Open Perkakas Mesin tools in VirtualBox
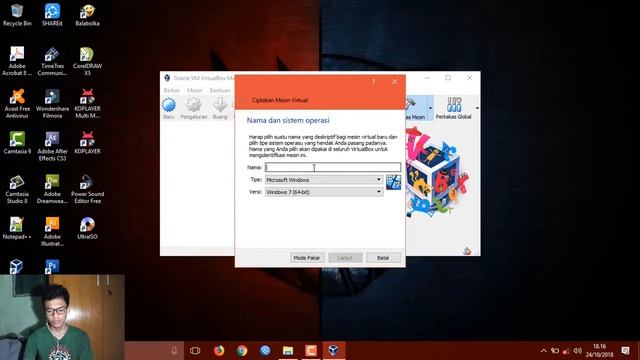The width and height of the screenshot is (640, 360). pos(416,108)
